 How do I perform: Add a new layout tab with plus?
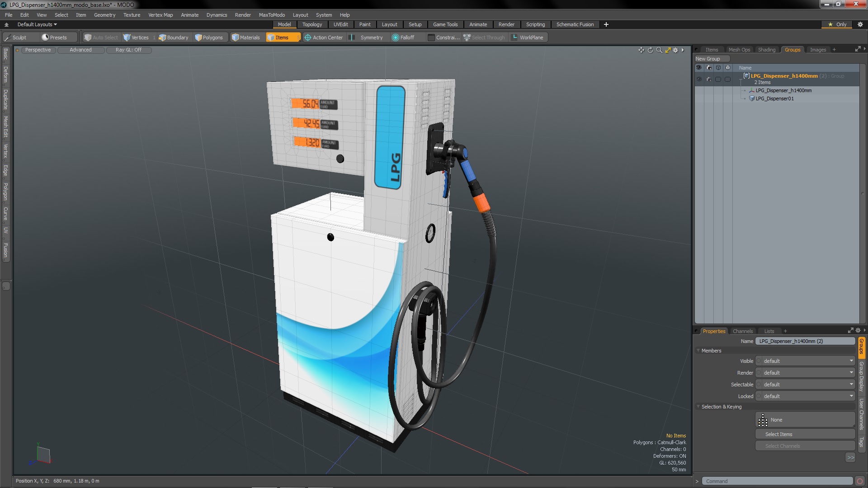pyautogui.click(x=606, y=24)
